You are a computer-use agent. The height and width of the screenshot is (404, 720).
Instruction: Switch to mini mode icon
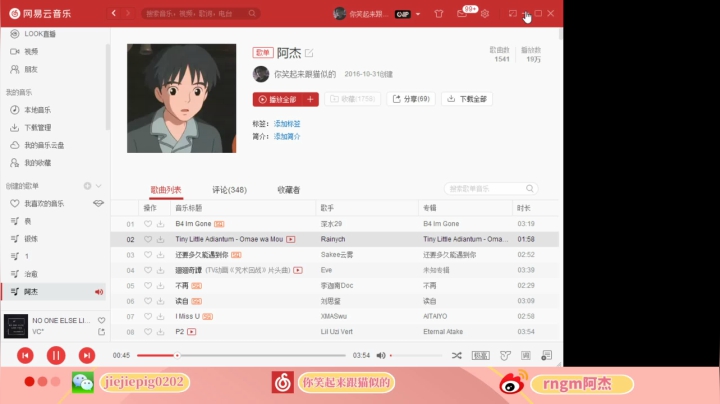pos(512,14)
